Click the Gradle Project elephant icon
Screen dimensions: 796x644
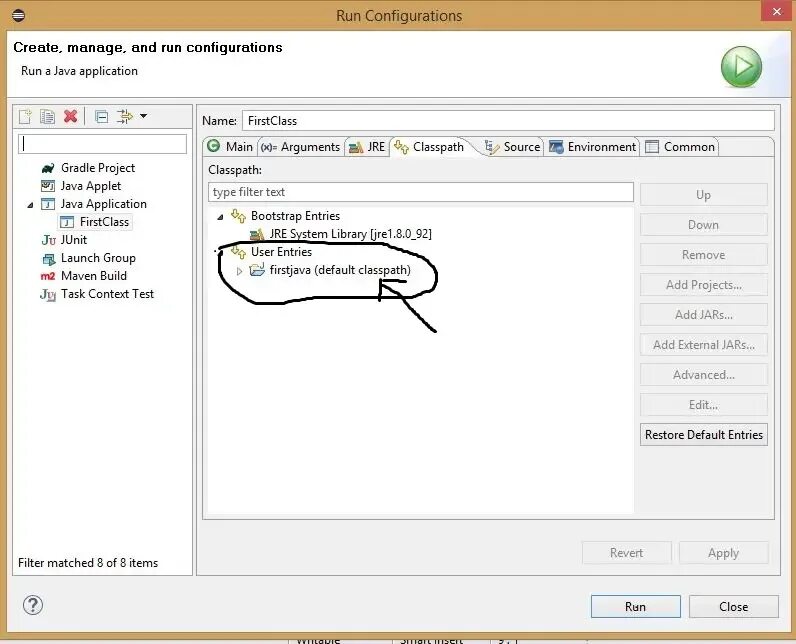tap(48, 168)
